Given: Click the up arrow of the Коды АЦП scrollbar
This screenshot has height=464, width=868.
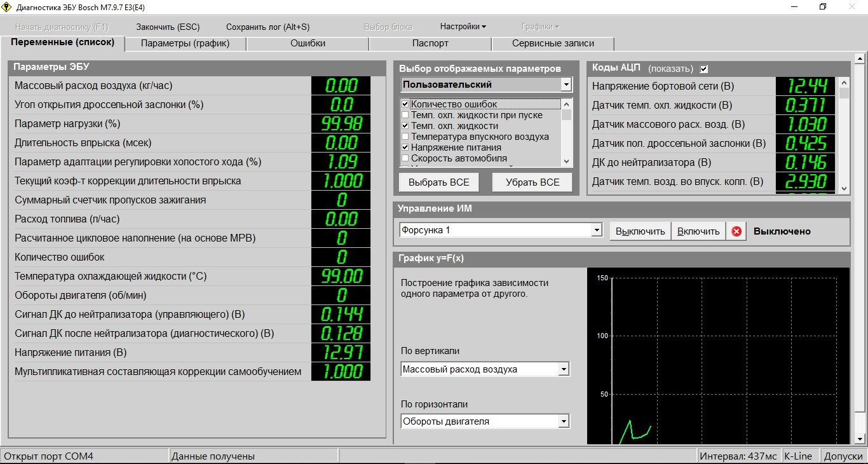Looking at the screenshot, I should coord(844,82).
